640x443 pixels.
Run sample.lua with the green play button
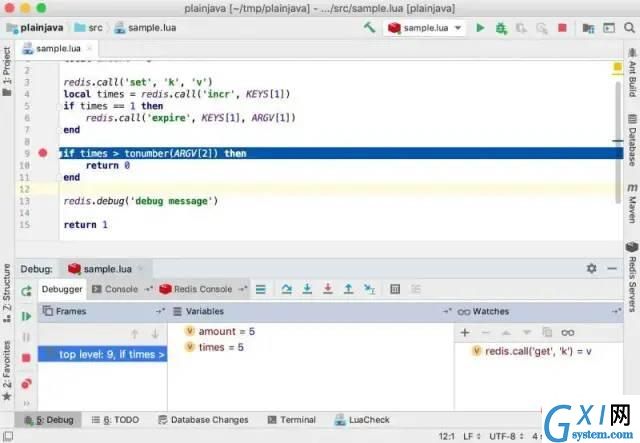pos(480,28)
